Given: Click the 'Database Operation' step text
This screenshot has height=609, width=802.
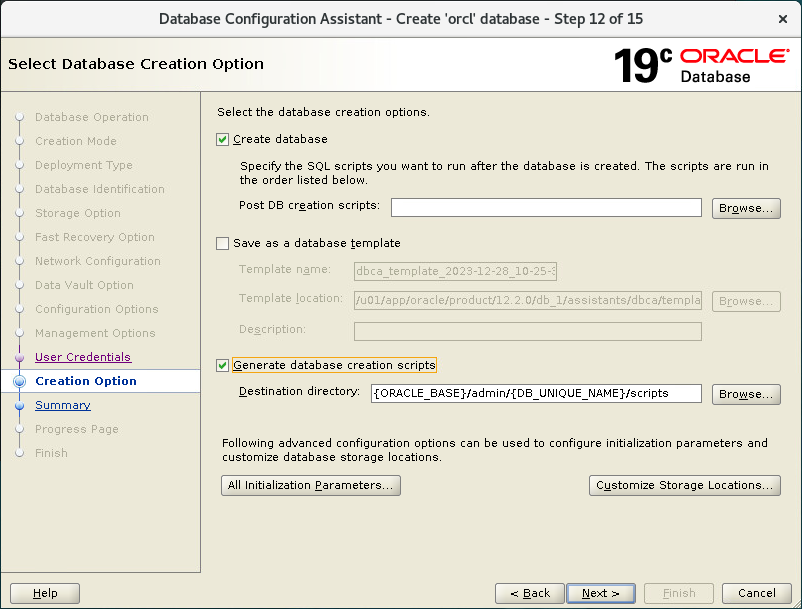Looking at the screenshot, I should [92, 117].
